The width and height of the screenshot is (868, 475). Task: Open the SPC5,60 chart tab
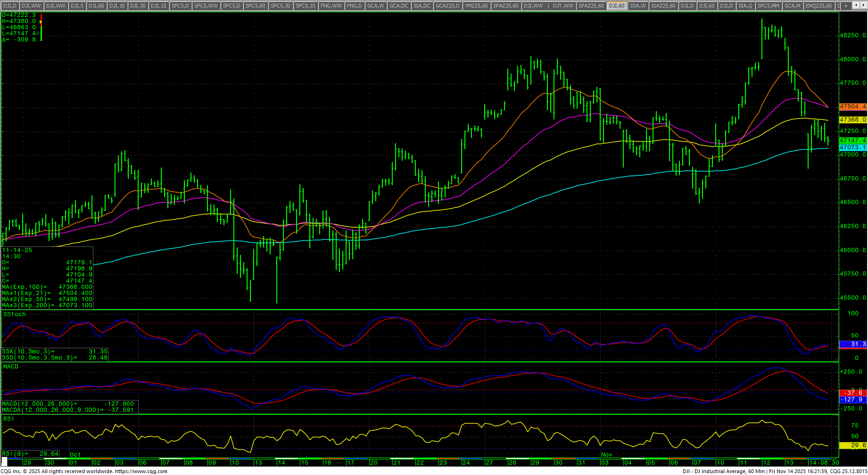pyautogui.click(x=256, y=6)
